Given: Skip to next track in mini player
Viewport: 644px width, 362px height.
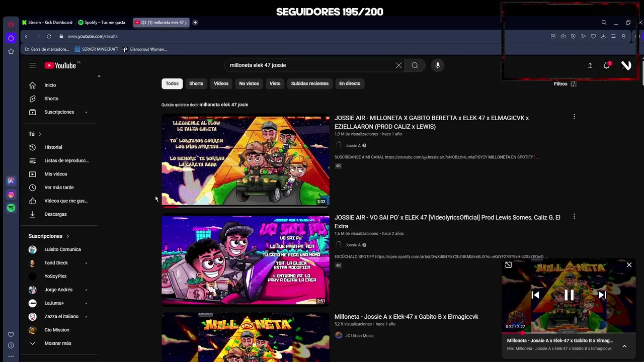Looking at the screenshot, I should point(602,295).
